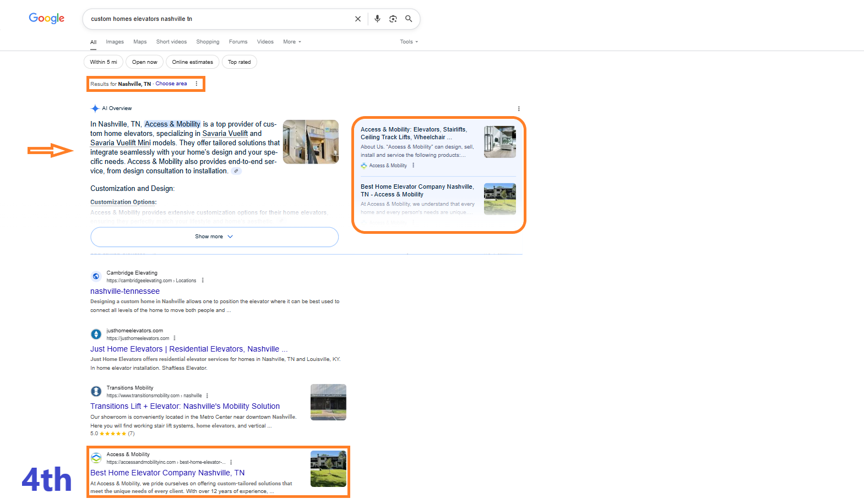Click the link chain icon after AI Overview paragraph
Image resolution: width=864 pixels, height=504 pixels.
click(x=236, y=171)
